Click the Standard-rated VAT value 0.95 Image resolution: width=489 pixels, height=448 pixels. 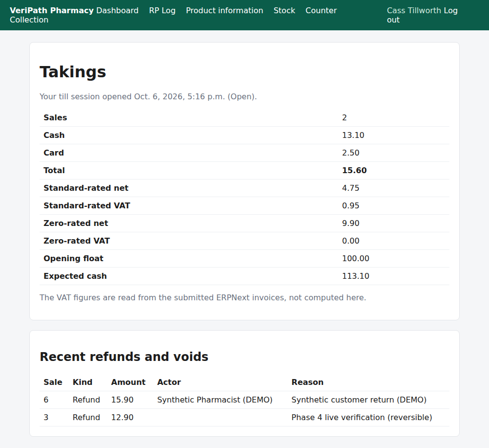[x=351, y=205]
